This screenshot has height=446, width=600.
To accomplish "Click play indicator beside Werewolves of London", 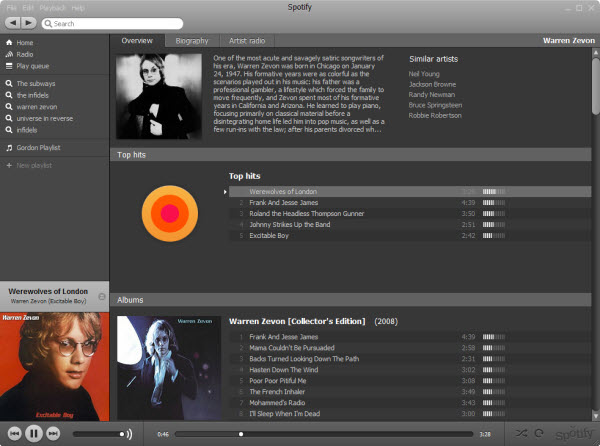I will [x=225, y=192].
